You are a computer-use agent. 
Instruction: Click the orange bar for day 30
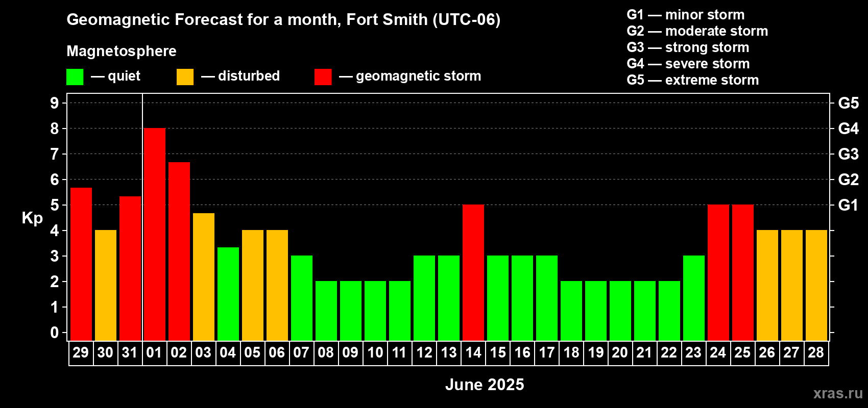pos(105,286)
